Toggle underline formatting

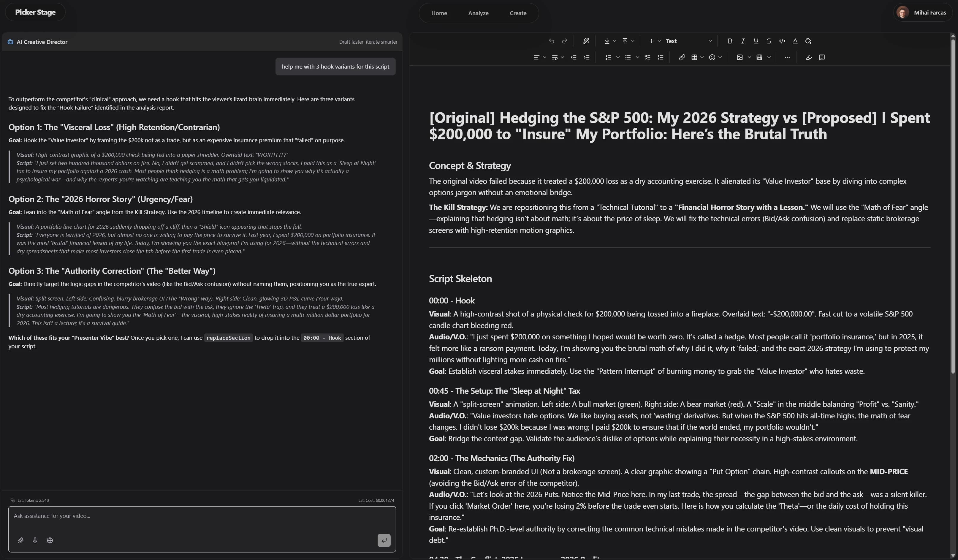point(755,41)
